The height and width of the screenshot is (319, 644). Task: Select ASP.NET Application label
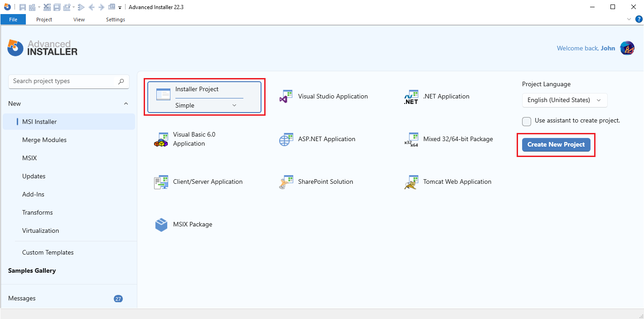click(327, 139)
